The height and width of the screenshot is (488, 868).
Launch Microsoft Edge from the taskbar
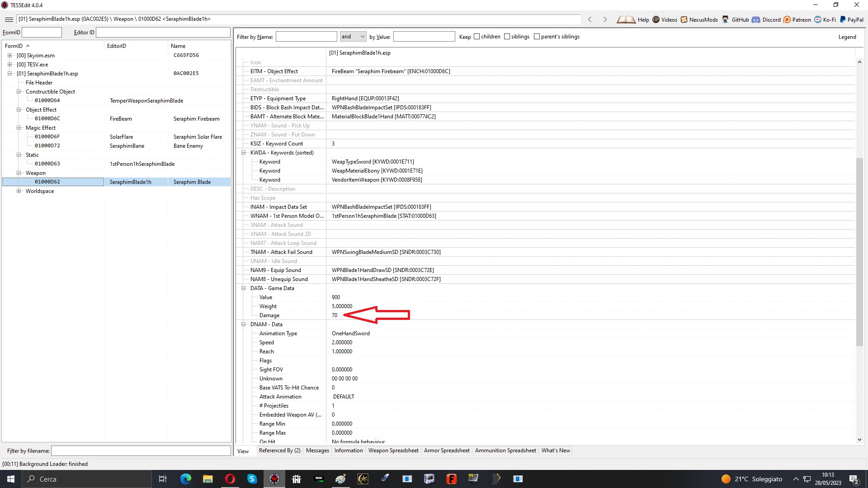(x=185, y=479)
